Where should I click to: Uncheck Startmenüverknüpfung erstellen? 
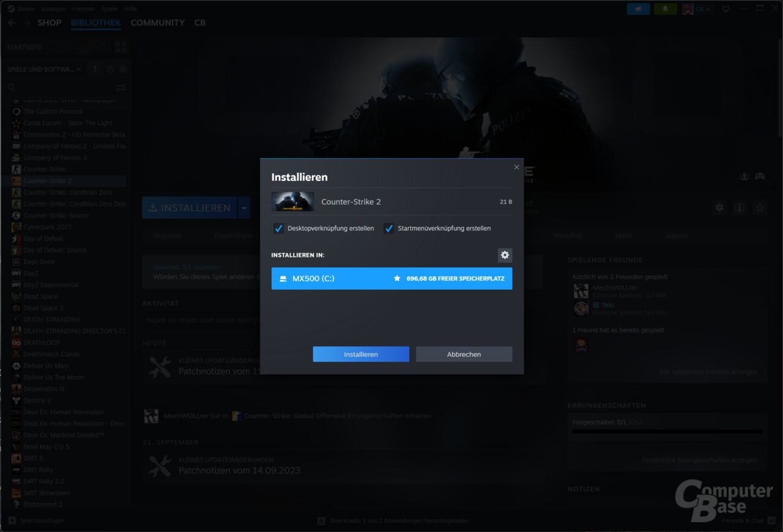[x=388, y=228]
